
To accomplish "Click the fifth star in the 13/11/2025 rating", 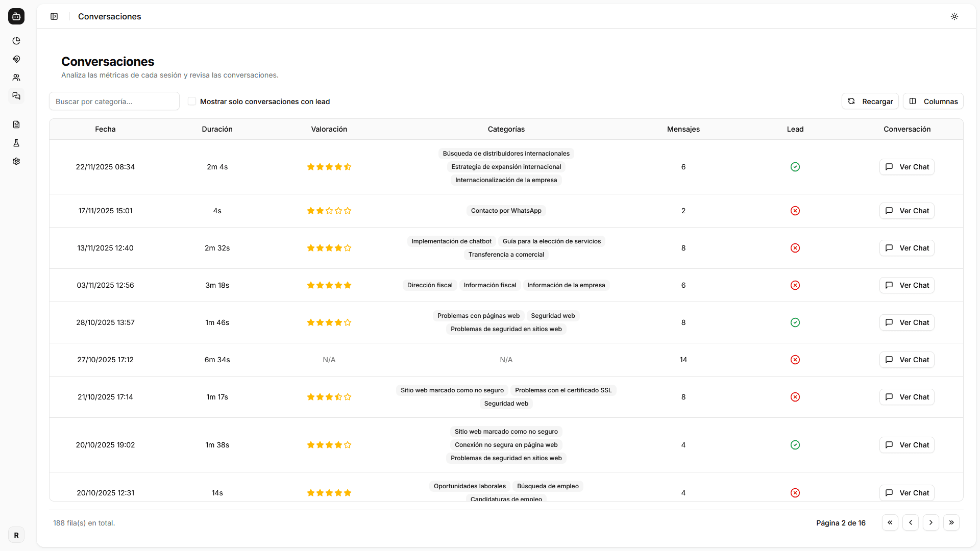I will [347, 248].
